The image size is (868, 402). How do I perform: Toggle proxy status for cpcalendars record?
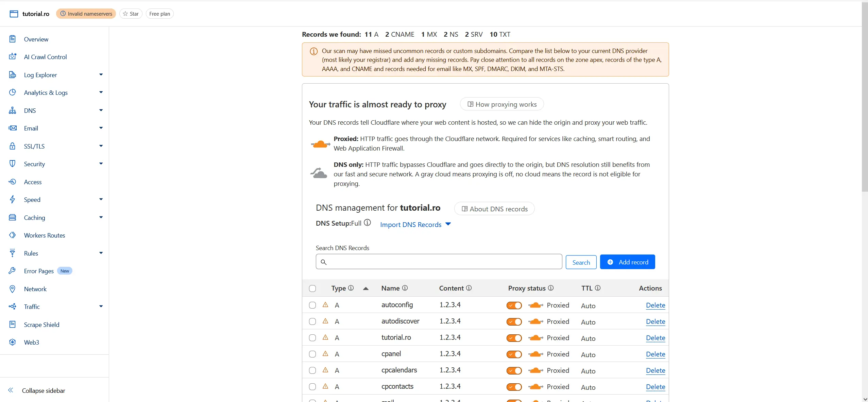[514, 370]
